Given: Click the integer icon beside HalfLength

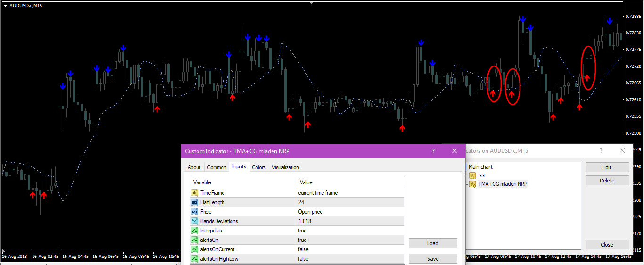Looking at the screenshot, I should [x=195, y=202].
